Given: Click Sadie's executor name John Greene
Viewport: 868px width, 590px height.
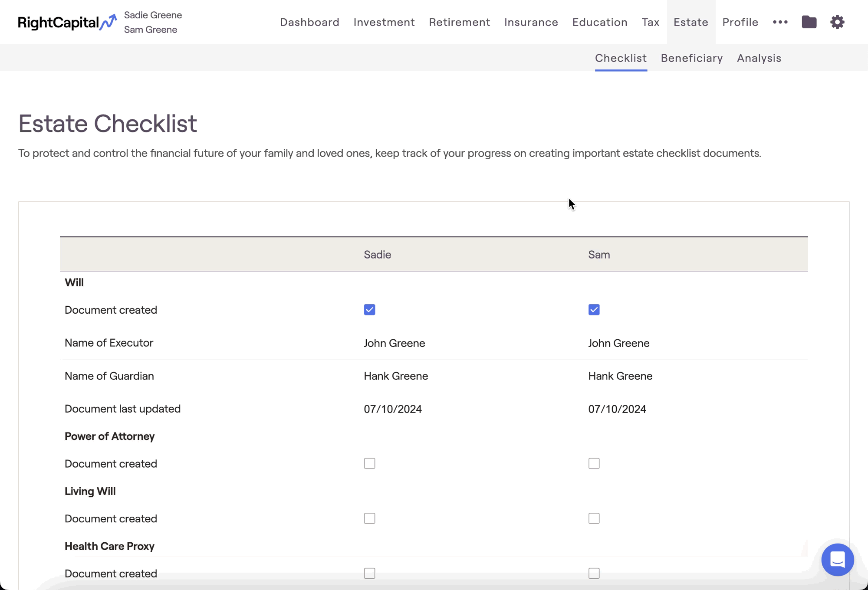Looking at the screenshot, I should [394, 343].
